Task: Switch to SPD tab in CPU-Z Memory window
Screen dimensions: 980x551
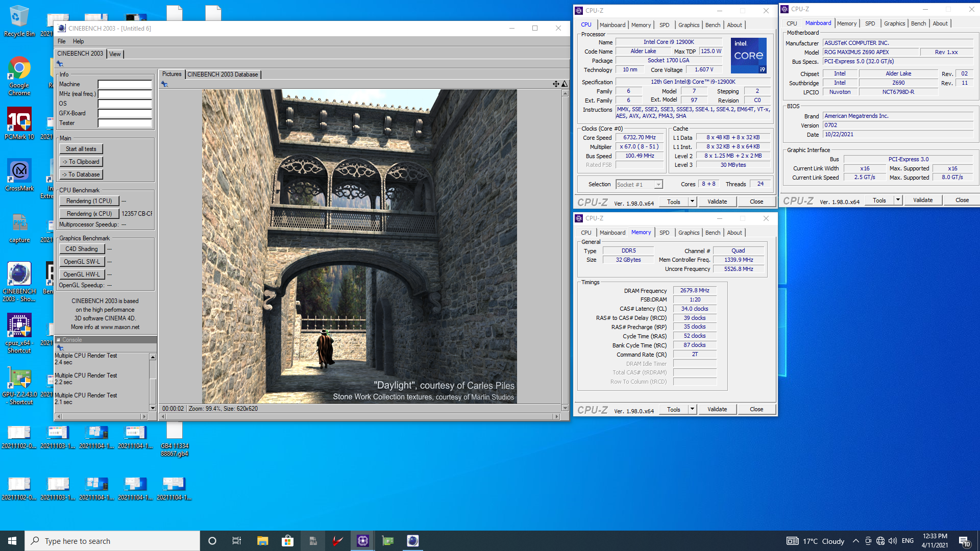Action: (664, 233)
